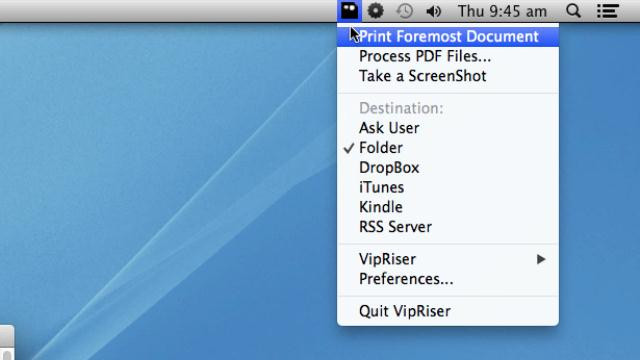Click the Thu 9:45 am clock
This screenshot has height=360, width=640.
click(502, 11)
